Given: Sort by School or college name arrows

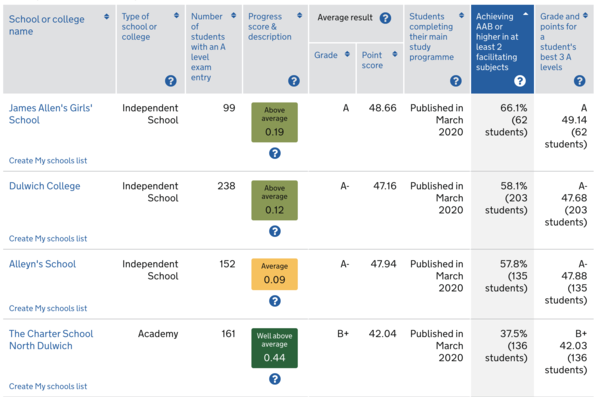Looking at the screenshot, I should (106, 16).
